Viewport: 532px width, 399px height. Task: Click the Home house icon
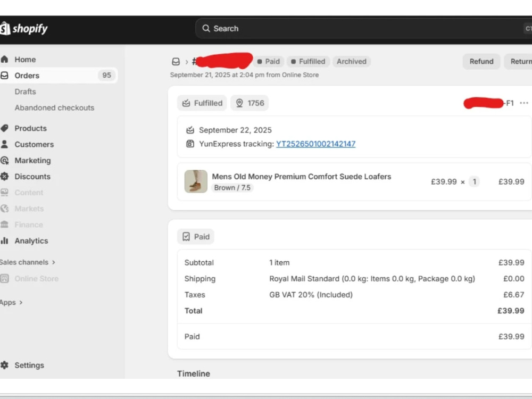(x=4, y=60)
